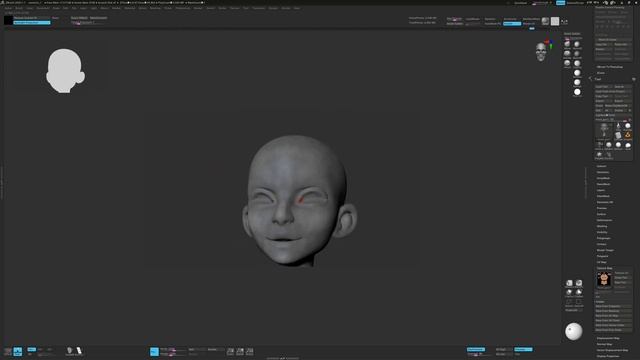Toggle the right blue button at bottom right shelf

click(x=523, y=349)
